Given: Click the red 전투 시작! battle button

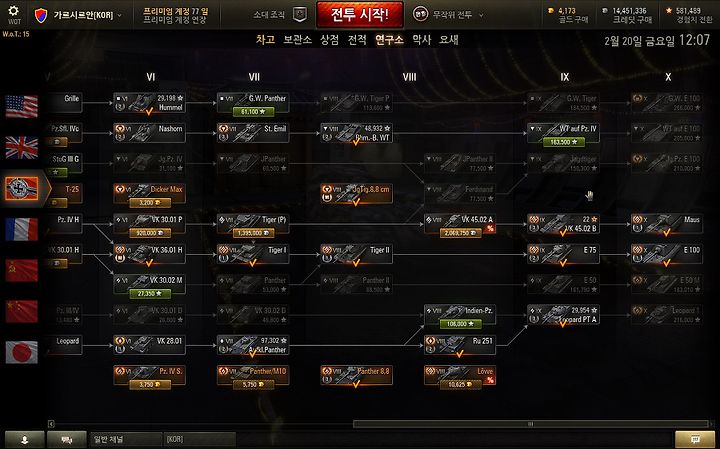Looking at the screenshot, I should (x=360, y=15).
